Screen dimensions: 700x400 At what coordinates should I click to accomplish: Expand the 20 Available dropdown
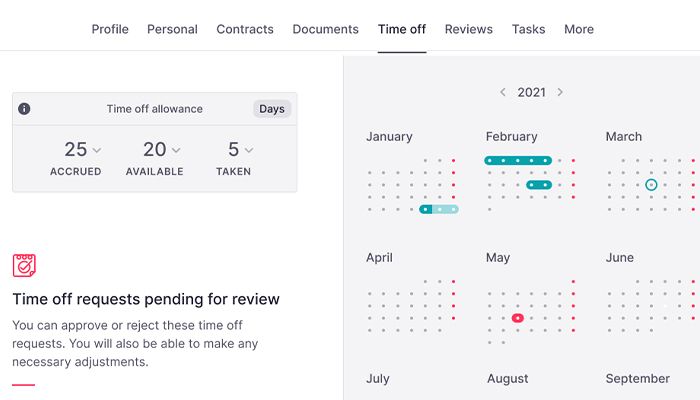(x=176, y=150)
